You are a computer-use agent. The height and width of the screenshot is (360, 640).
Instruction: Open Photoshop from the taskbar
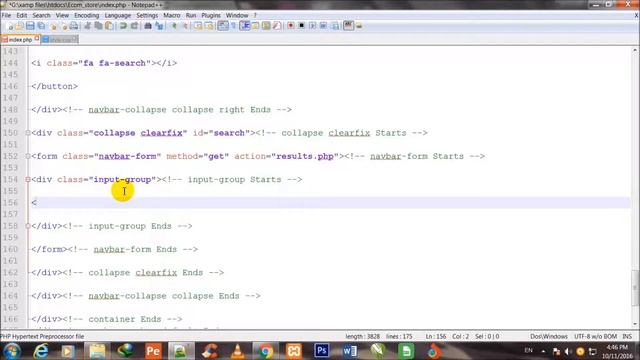tap(322, 351)
